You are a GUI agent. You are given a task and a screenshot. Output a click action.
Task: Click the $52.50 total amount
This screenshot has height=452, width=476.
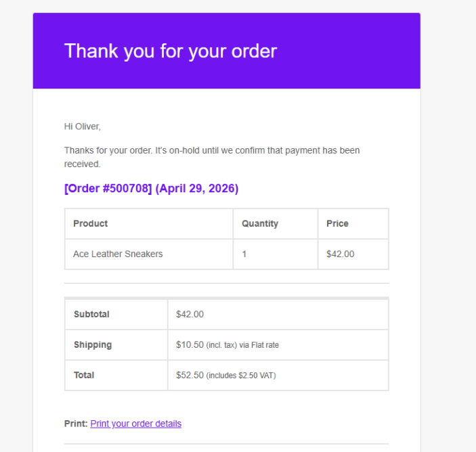190,375
